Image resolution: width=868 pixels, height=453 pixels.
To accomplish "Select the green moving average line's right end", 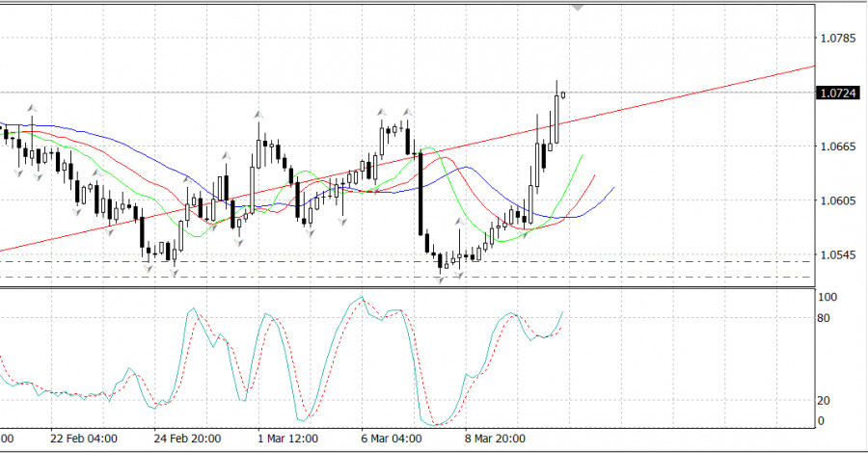I will [582, 155].
